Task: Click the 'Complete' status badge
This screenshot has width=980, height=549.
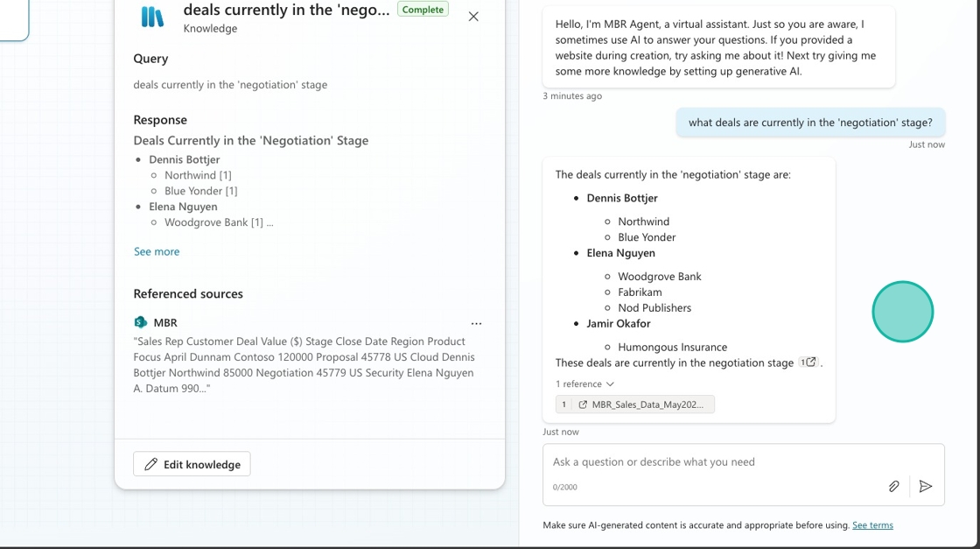Action: [x=423, y=10]
